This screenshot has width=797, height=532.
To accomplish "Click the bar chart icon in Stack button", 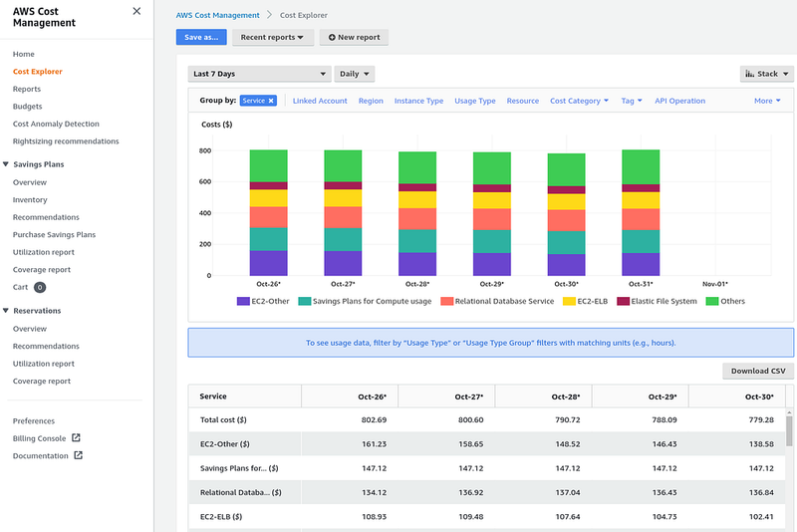I will coord(749,74).
